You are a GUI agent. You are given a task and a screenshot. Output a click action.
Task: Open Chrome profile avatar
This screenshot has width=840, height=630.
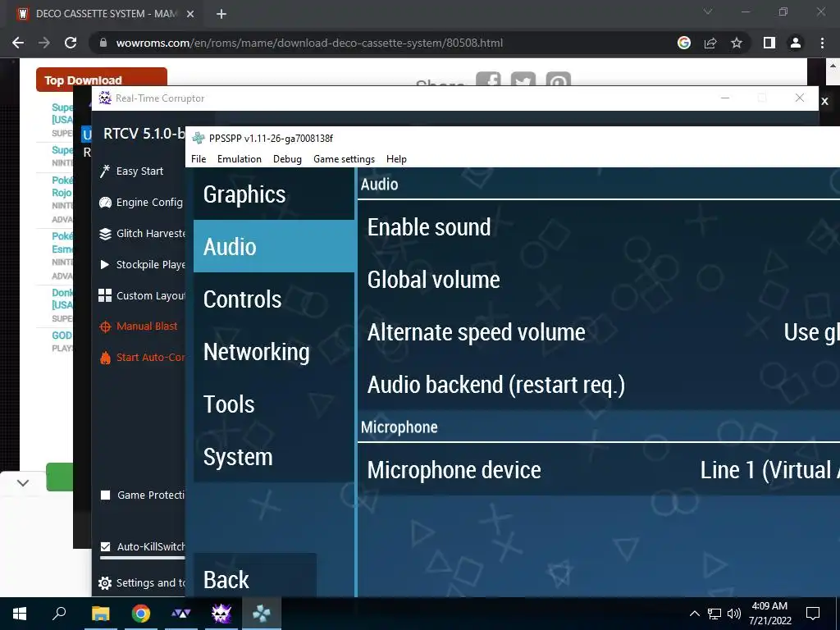[x=796, y=43]
